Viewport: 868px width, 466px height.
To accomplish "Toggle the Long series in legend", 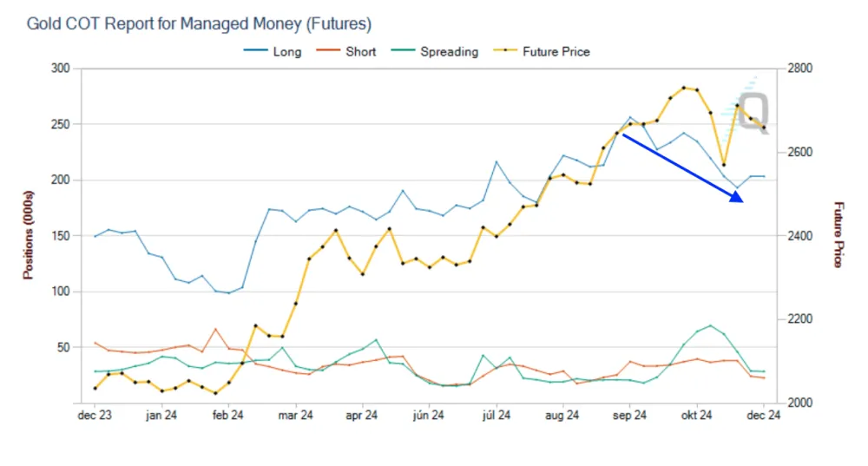I will click(286, 52).
